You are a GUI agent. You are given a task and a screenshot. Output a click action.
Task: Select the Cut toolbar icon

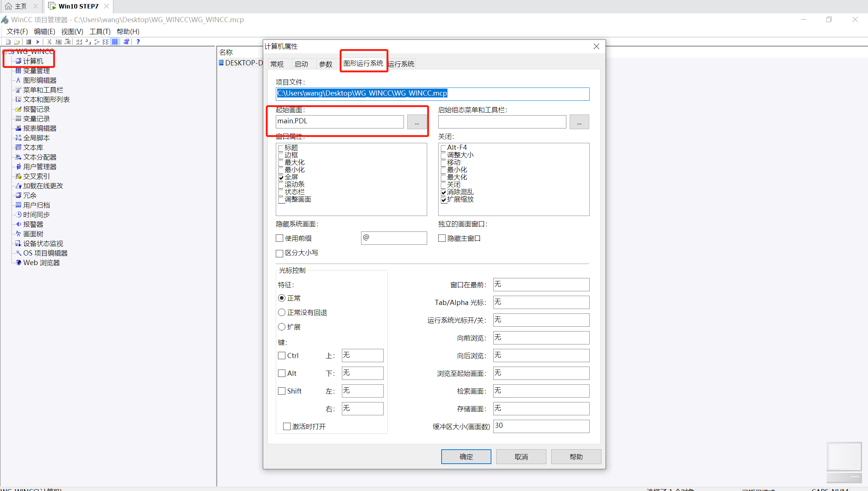tap(49, 42)
